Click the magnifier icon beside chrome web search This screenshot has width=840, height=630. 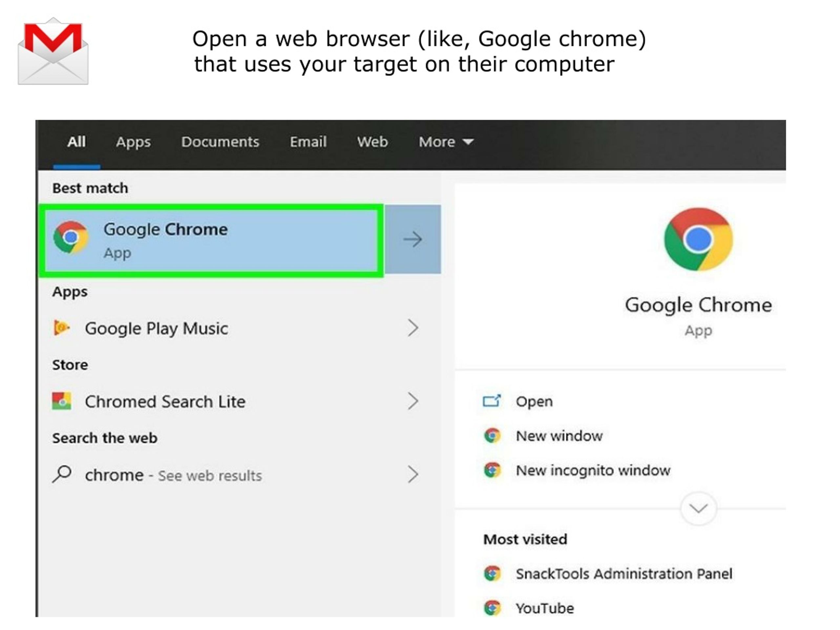click(x=62, y=474)
